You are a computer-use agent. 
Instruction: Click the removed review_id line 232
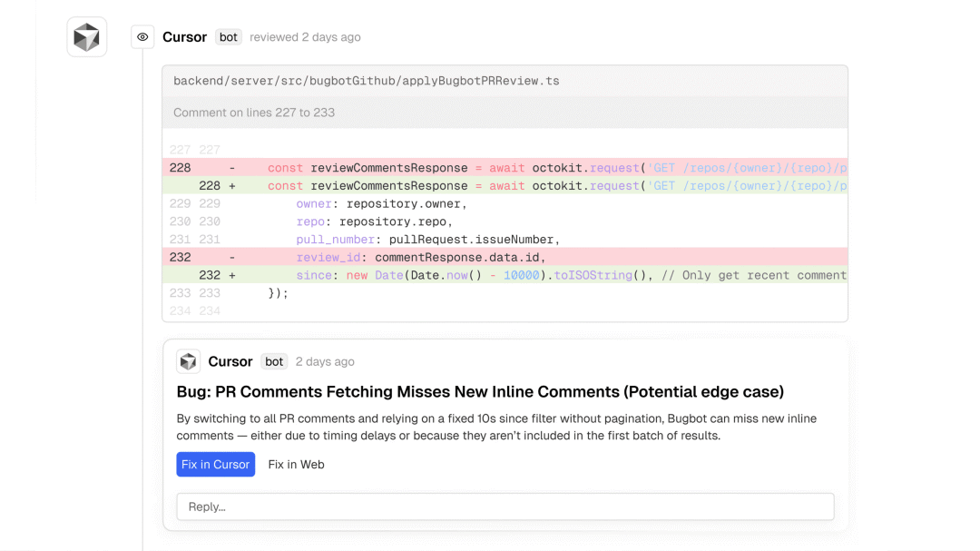[x=505, y=257]
